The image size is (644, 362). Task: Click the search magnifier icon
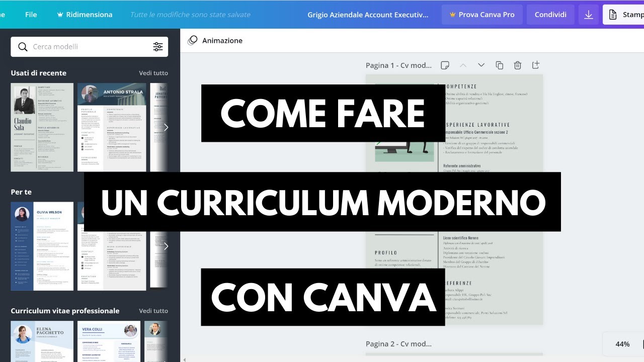[x=23, y=47]
